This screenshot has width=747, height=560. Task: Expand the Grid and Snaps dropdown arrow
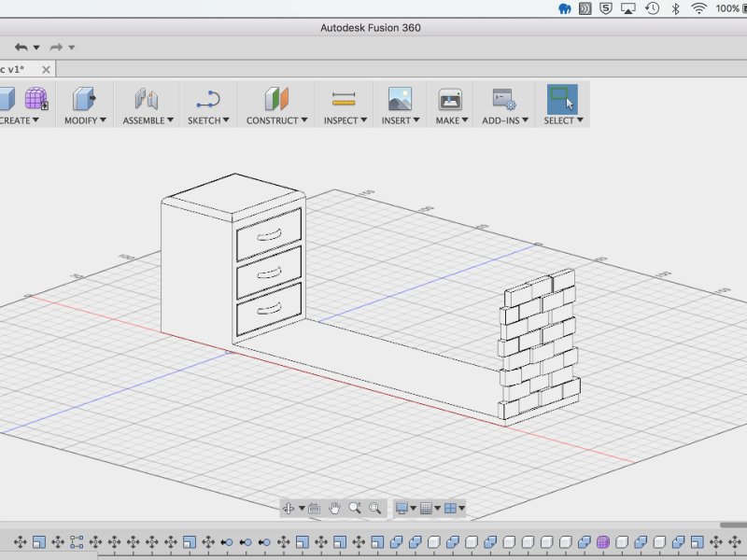tap(437, 508)
